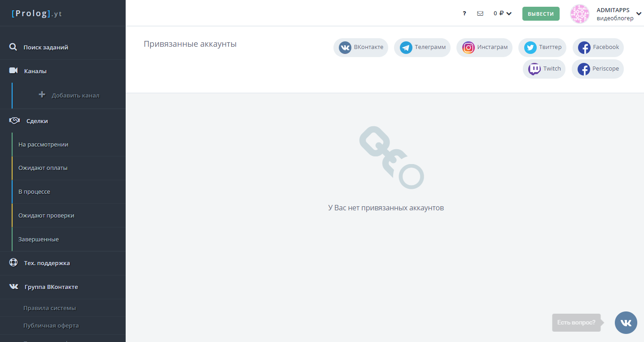Link a Twitch account
The image size is (644, 342).
pos(544,69)
